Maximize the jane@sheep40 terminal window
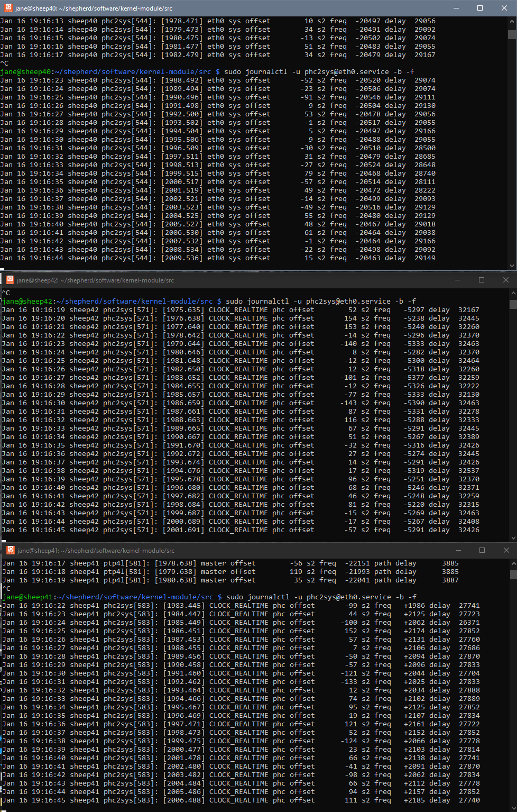 [480, 8]
